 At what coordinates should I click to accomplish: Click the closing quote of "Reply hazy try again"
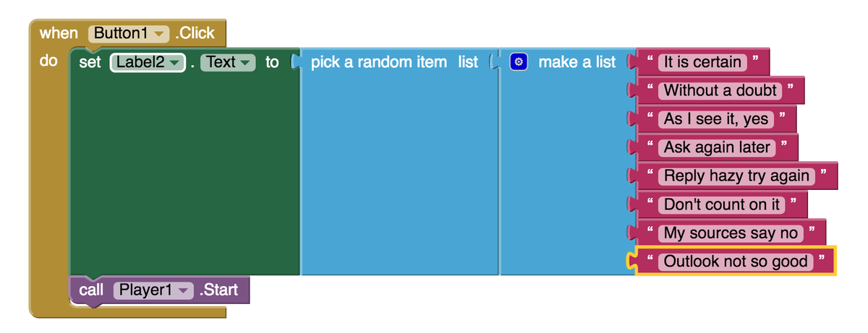tap(824, 174)
